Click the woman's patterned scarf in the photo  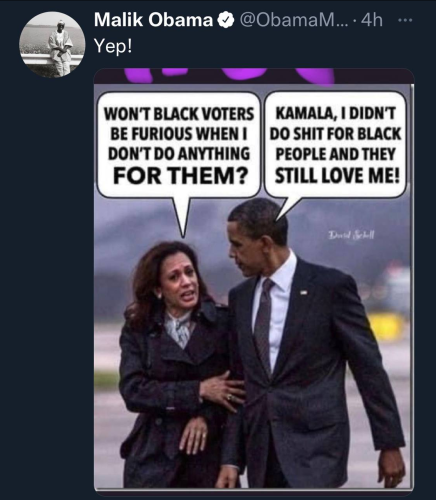tap(179, 328)
